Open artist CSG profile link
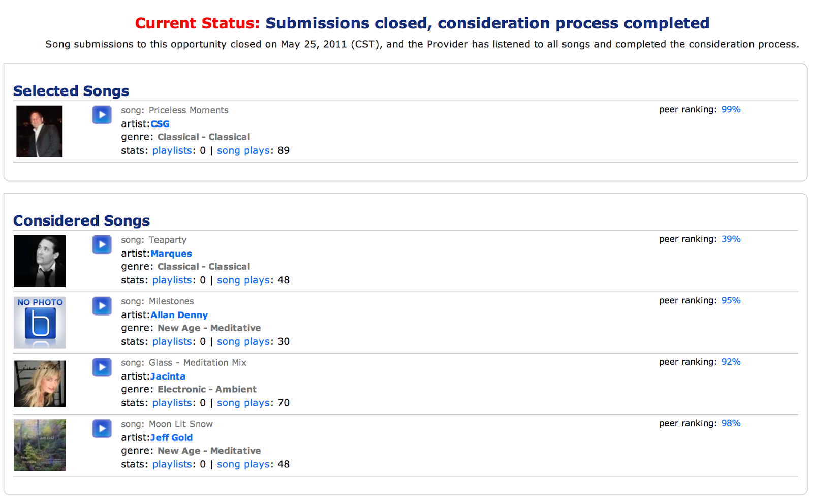The height and width of the screenshot is (504, 813). 160,124
